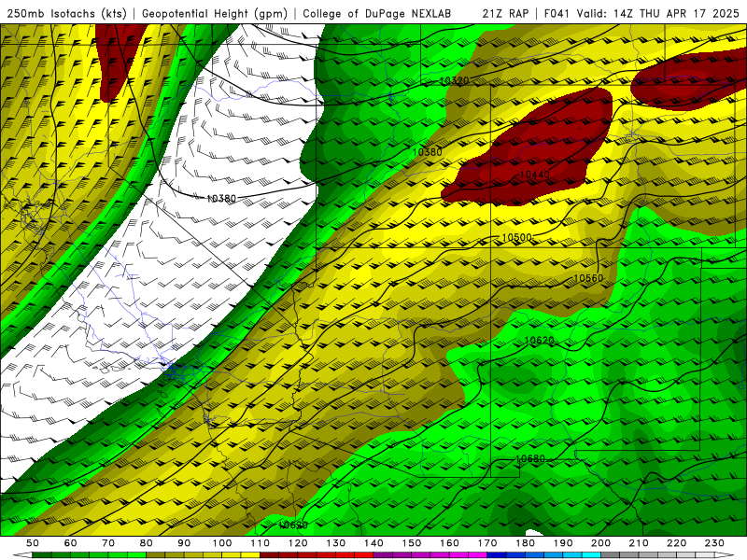The image size is (747, 560).
Task: Click the legend value 150
Action: pyautogui.click(x=412, y=543)
